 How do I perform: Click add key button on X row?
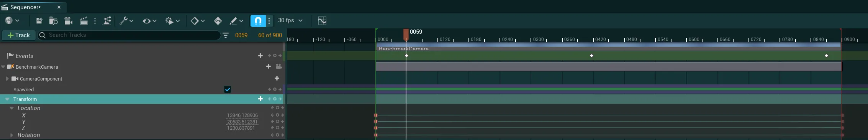point(277,115)
